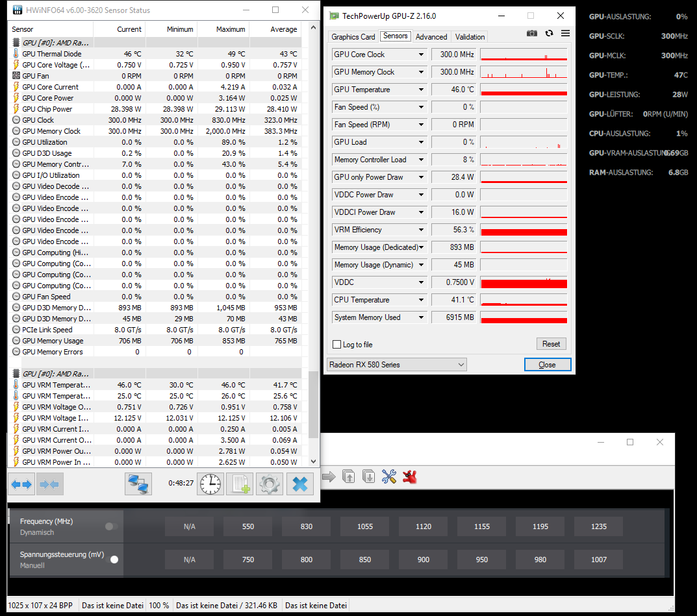Click the 900 mV voltage state button

423,560
